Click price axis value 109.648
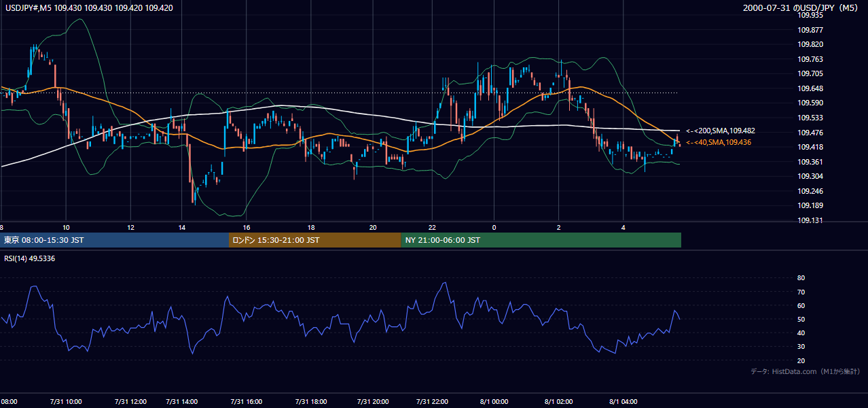Image resolution: width=868 pixels, height=408 pixels. (x=810, y=89)
